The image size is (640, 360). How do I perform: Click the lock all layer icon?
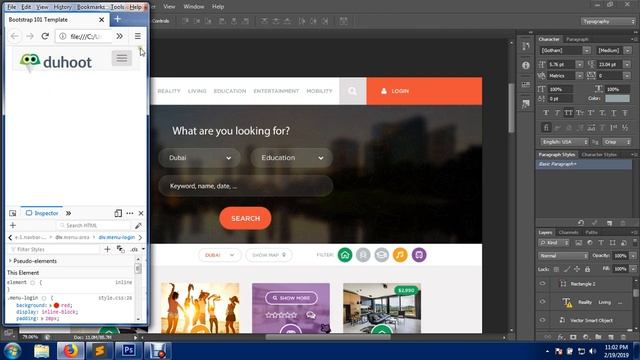click(x=587, y=269)
